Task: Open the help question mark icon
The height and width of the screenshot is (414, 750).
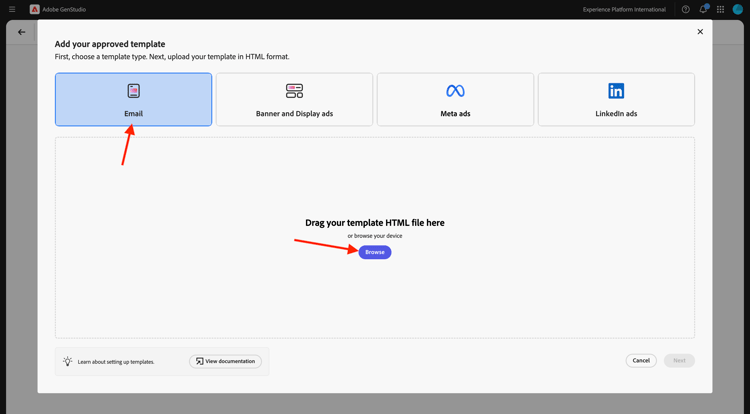Action: (x=685, y=9)
